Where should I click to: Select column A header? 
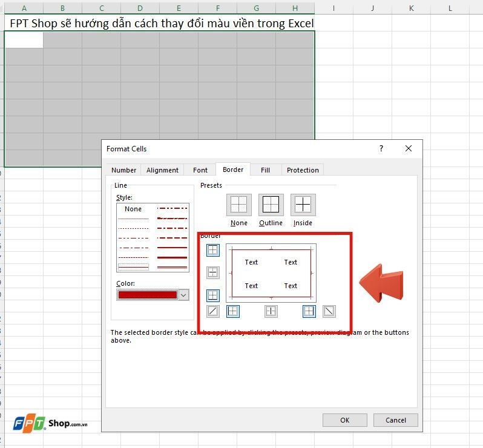(24, 8)
